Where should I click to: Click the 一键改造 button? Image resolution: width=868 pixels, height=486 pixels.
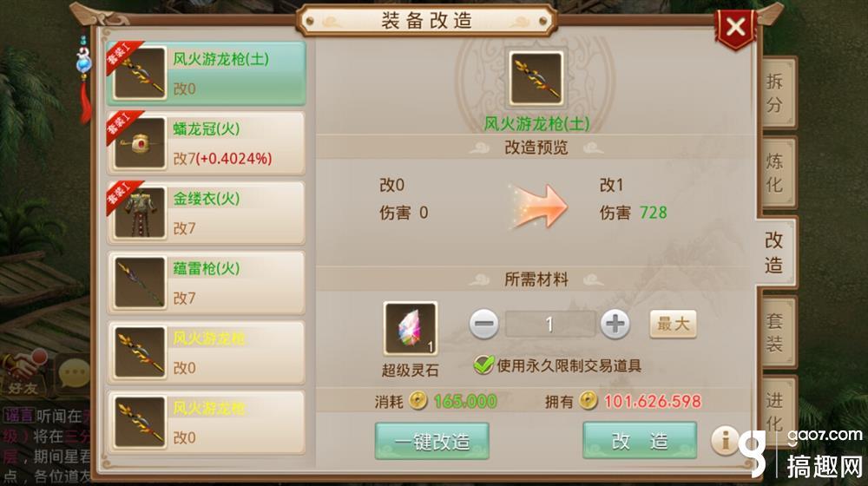coord(431,441)
